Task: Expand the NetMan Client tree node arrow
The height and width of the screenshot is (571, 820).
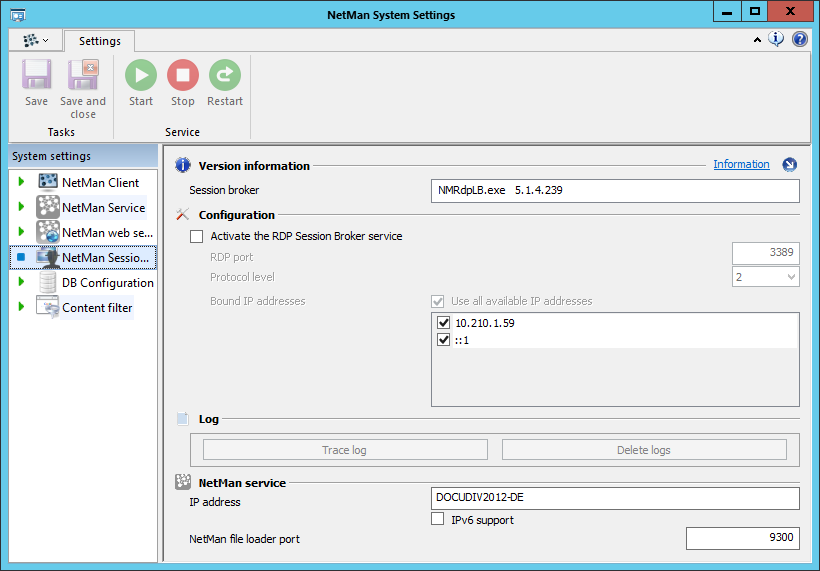Action: [21, 181]
